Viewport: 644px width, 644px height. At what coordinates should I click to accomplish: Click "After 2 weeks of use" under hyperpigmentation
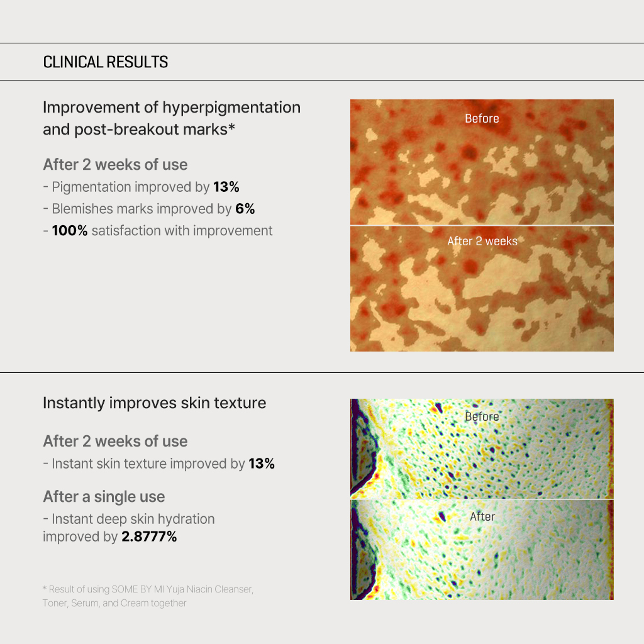(x=115, y=165)
